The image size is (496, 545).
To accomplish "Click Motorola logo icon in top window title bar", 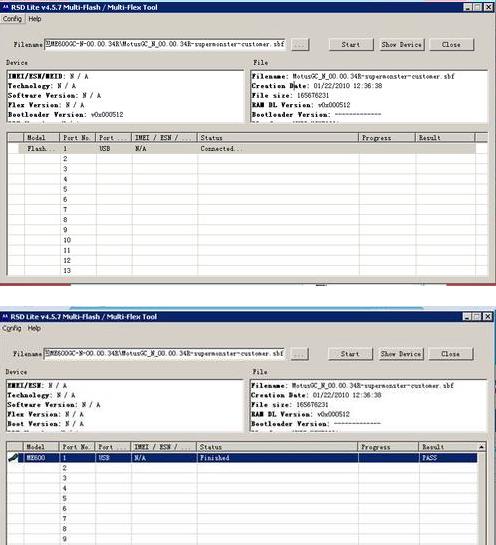I will [x=5, y=7].
